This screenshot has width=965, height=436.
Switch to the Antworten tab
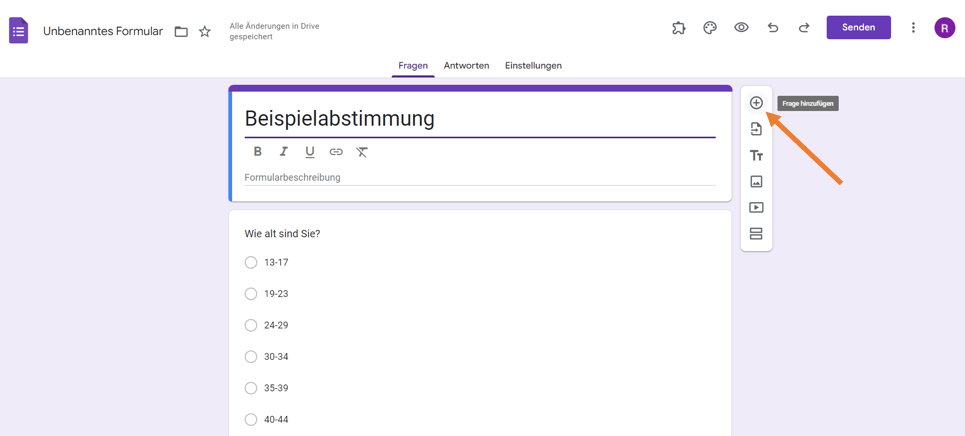pos(466,66)
